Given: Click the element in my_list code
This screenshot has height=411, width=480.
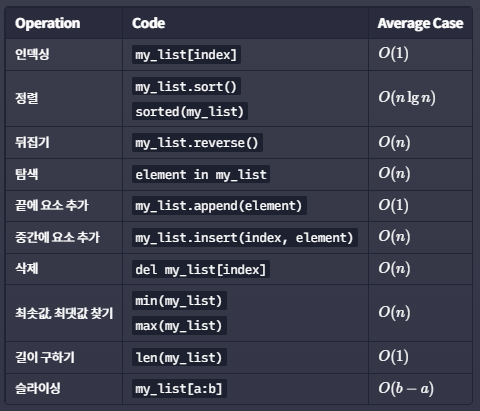Looking at the screenshot, I should click(x=201, y=174).
